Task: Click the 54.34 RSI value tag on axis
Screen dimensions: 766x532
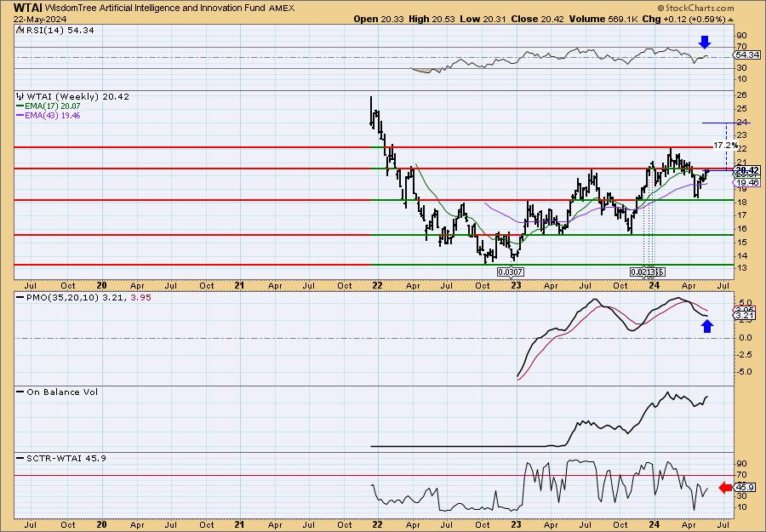Action: [x=747, y=55]
